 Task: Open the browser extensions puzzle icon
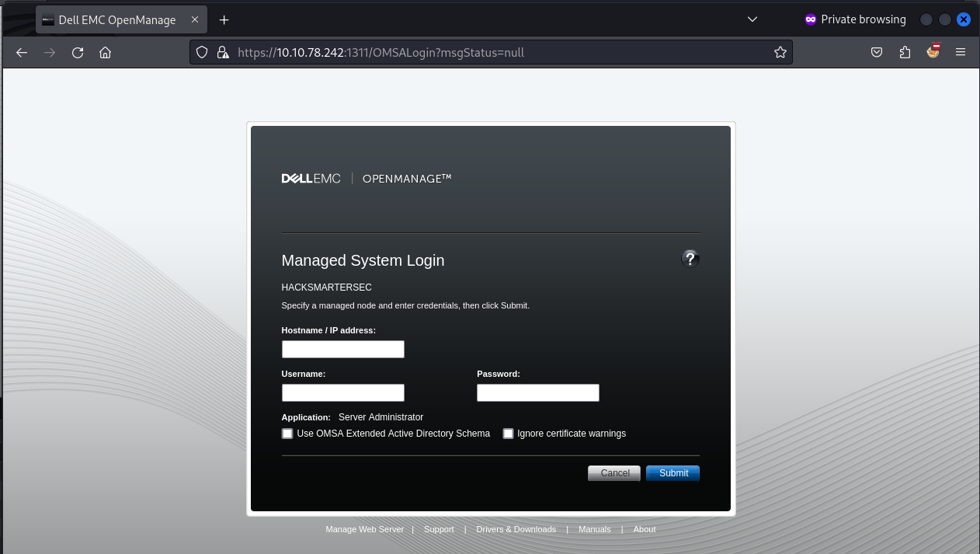(905, 53)
